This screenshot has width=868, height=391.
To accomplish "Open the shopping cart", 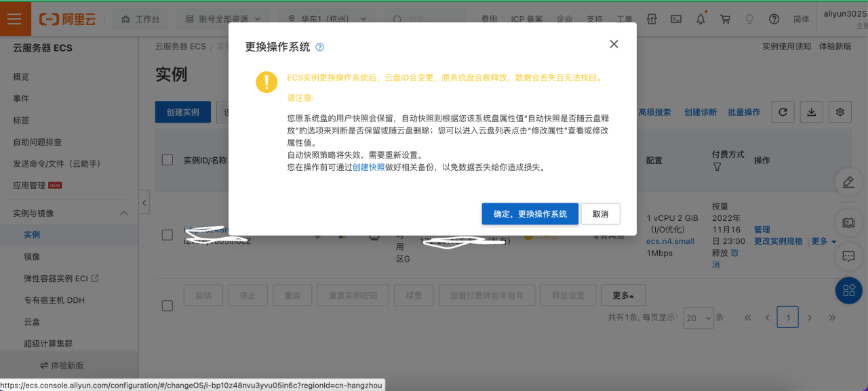I will click(x=725, y=19).
